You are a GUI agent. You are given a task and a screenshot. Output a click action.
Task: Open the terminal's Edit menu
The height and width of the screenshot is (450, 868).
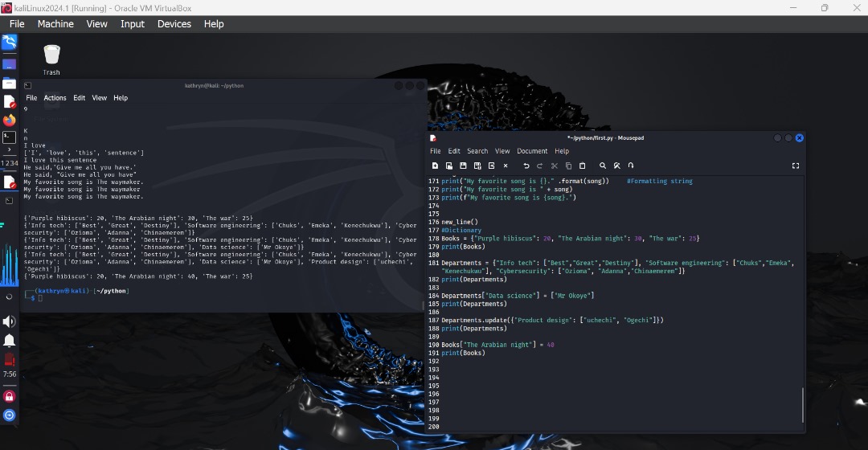click(x=79, y=98)
